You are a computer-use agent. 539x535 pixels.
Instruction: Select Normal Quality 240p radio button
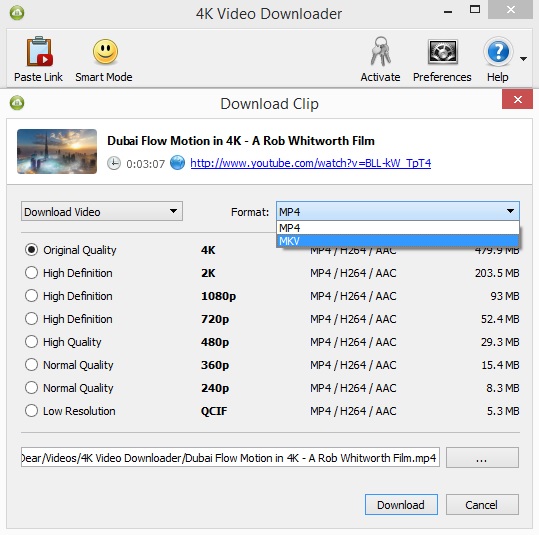coord(31,388)
